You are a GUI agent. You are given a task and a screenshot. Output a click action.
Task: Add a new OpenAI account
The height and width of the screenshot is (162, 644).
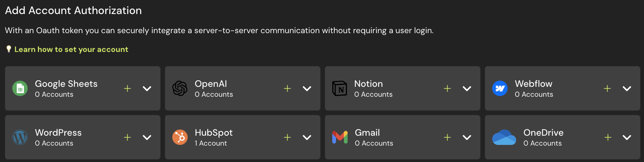point(287,89)
